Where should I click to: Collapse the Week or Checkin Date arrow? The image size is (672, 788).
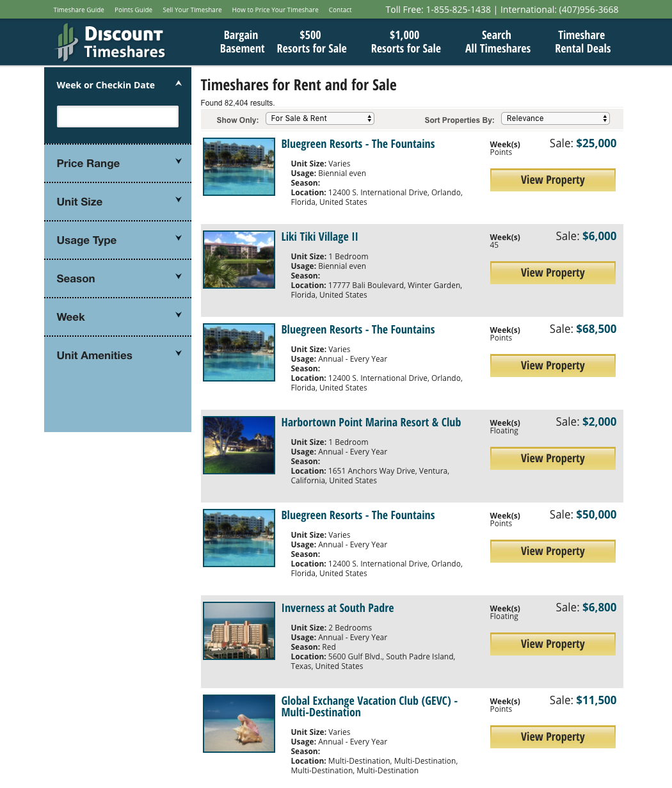tap(179, 83)
